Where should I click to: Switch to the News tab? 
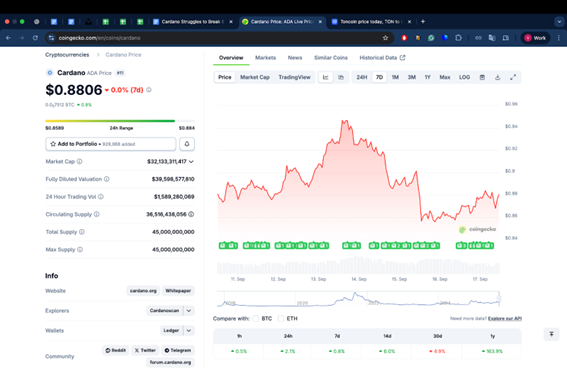click(x=295, y=58)
